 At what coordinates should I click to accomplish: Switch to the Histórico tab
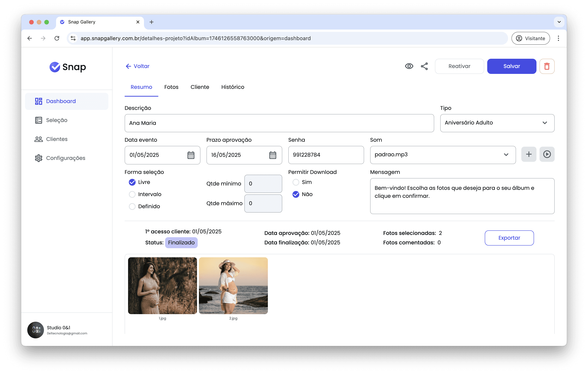pyautogui.click(x=232, y=87)
